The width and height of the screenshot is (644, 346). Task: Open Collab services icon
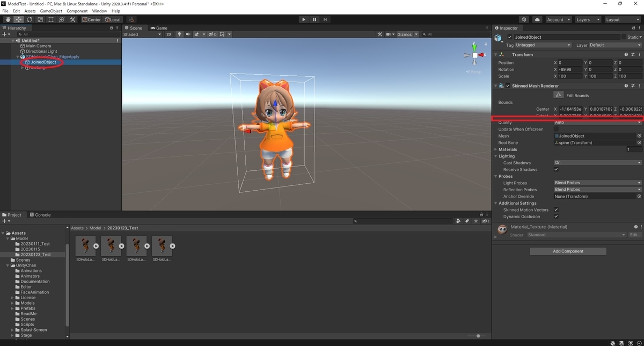(x=524, y=19)
